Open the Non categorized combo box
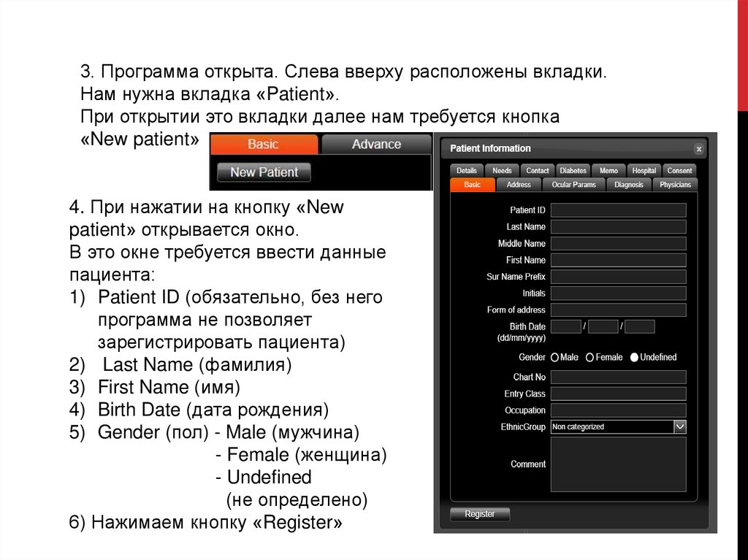 point(612,426)
